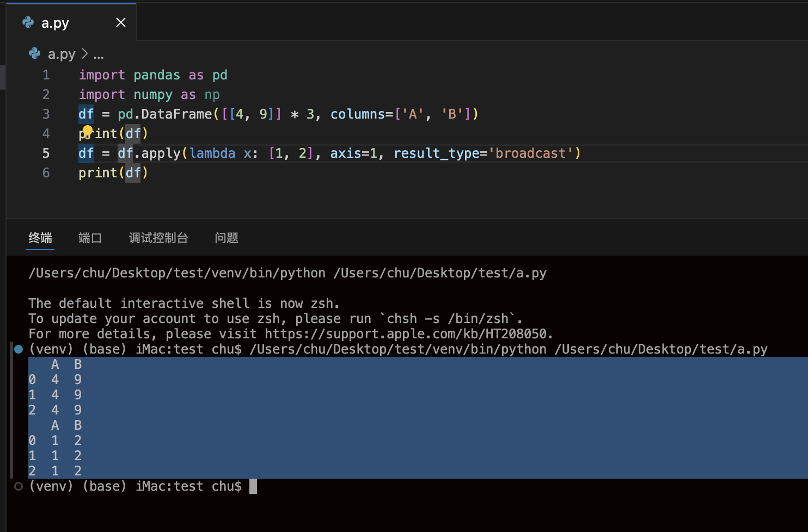Select the a.py editor tab
The height and width of the screenshot is (532, 808).
(x=56, y=23)
